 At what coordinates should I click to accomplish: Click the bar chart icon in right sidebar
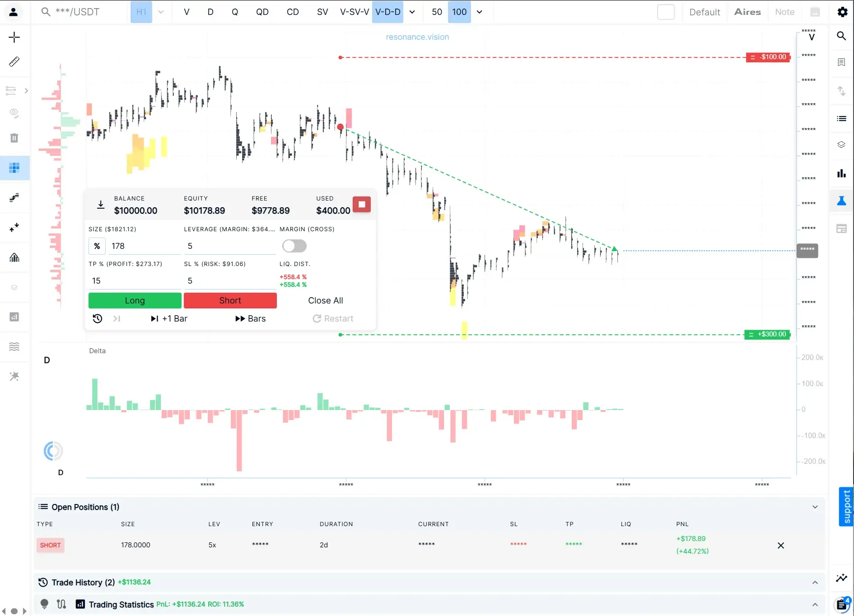841,173
